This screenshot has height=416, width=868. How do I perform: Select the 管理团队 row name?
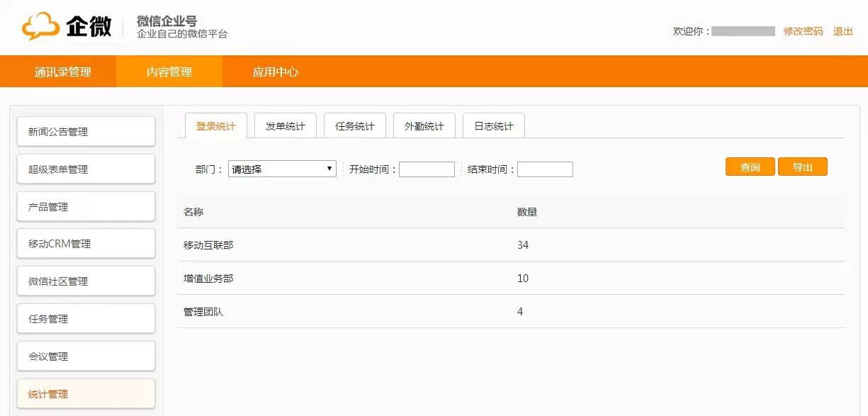(x=203, y=312)
